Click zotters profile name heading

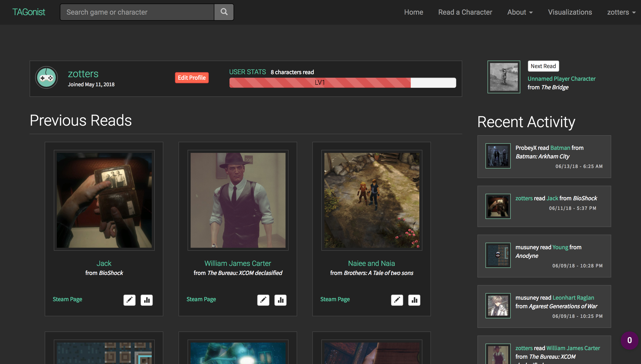click(83, 74)
